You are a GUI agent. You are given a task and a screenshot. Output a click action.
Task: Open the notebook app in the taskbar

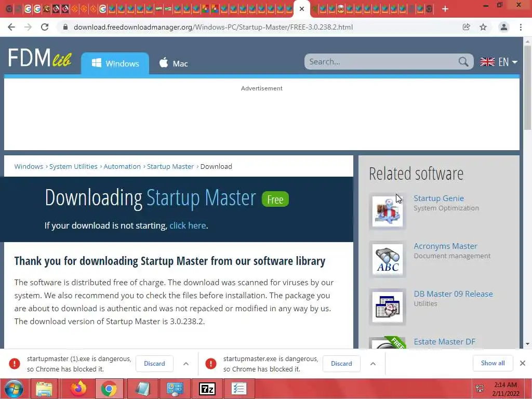142,389
